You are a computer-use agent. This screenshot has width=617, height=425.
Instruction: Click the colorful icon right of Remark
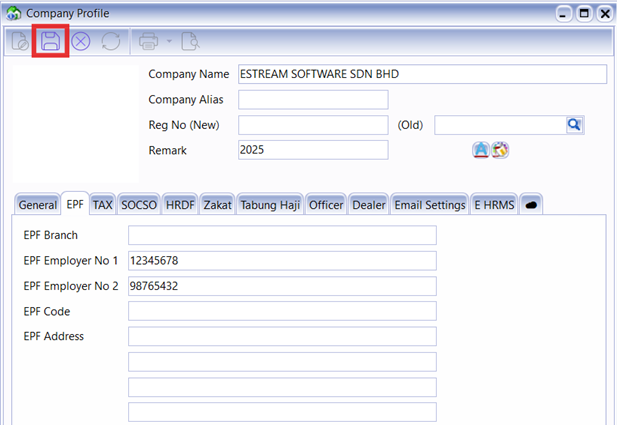[501, 150]
